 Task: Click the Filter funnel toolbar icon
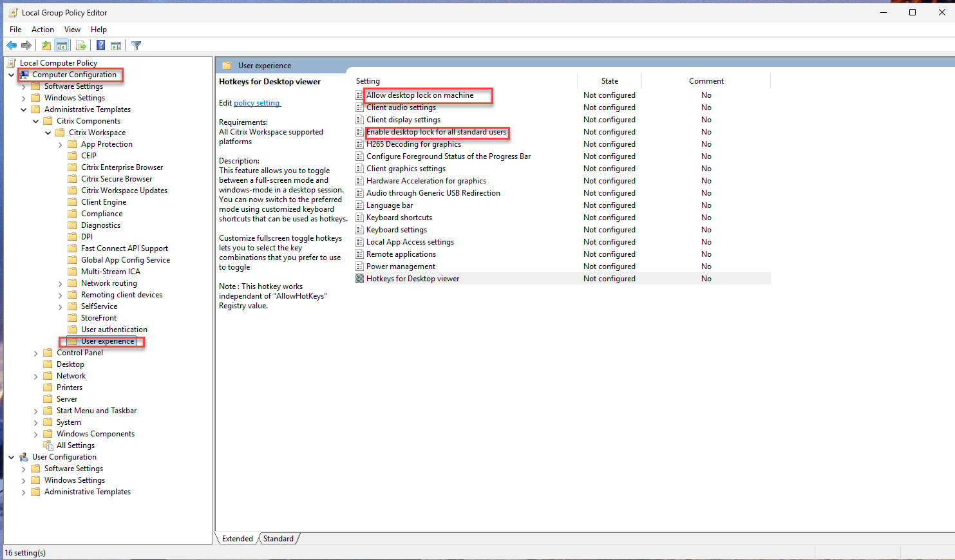(x=137, y=46)
